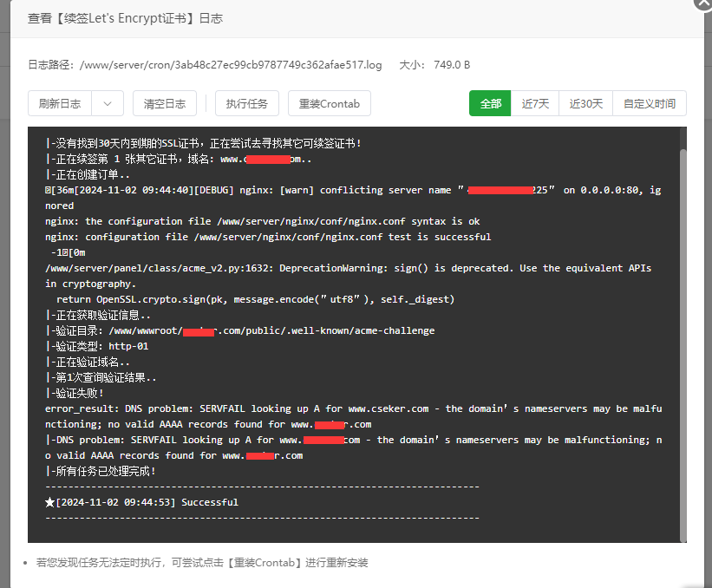Click the 正在续签第 1 张其它证书 line
Image resolution: width=712 pixels, height=588 pixels.
click(179, 160)
